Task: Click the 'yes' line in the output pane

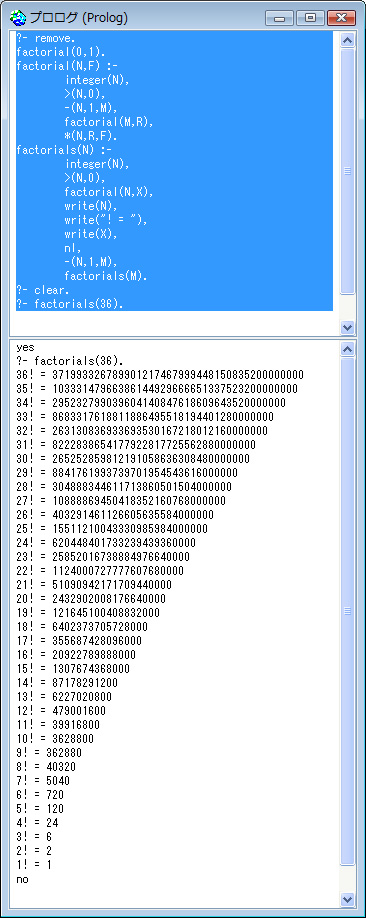Action: coord(26,348)
